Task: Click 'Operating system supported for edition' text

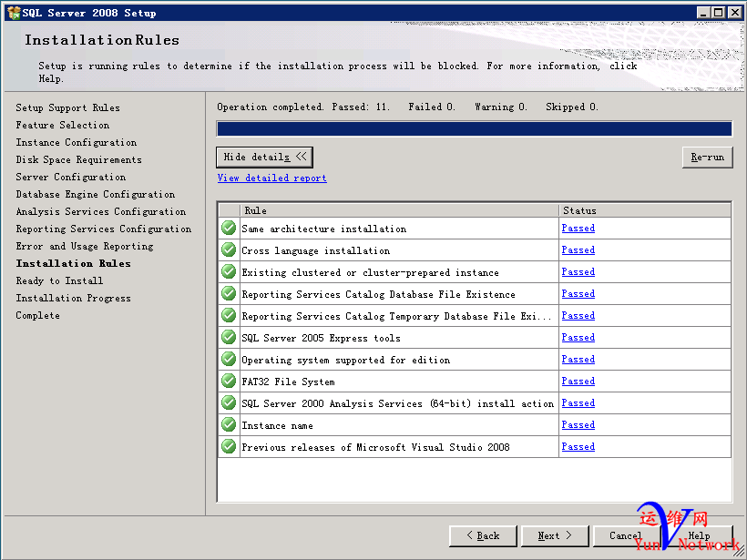Action: click(346, 360)
